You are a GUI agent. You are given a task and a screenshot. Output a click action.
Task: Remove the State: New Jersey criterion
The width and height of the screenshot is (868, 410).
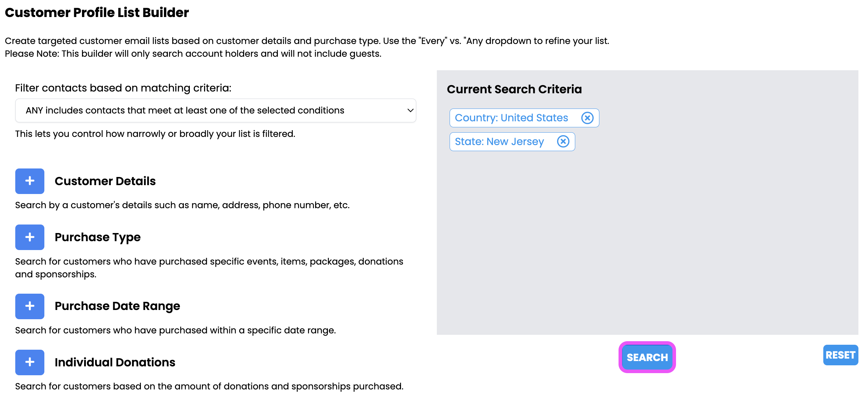(563, 142)
